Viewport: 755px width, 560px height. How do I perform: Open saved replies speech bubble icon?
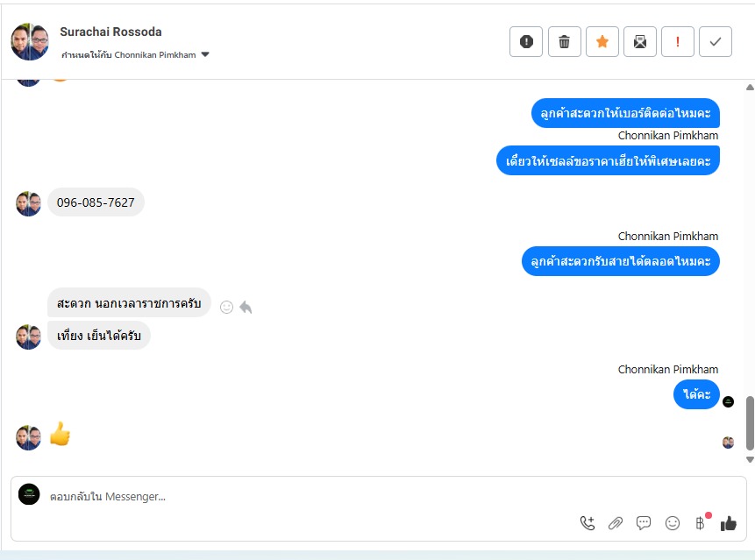(644, 523)
